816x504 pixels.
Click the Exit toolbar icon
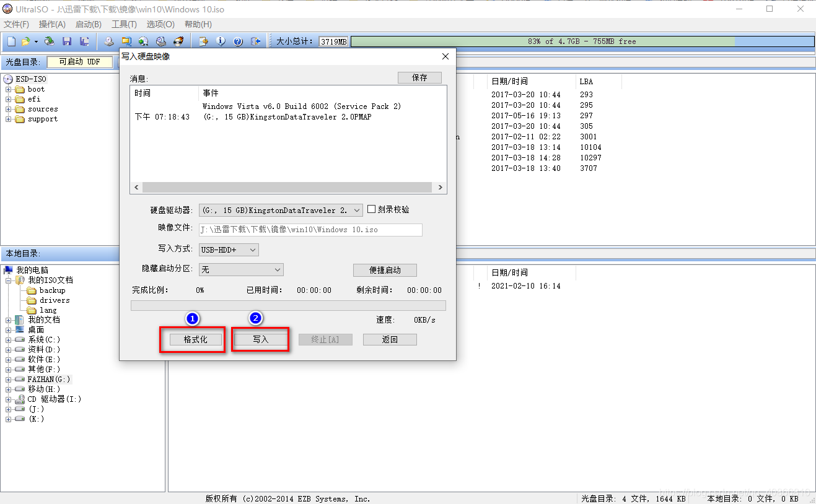255,41
